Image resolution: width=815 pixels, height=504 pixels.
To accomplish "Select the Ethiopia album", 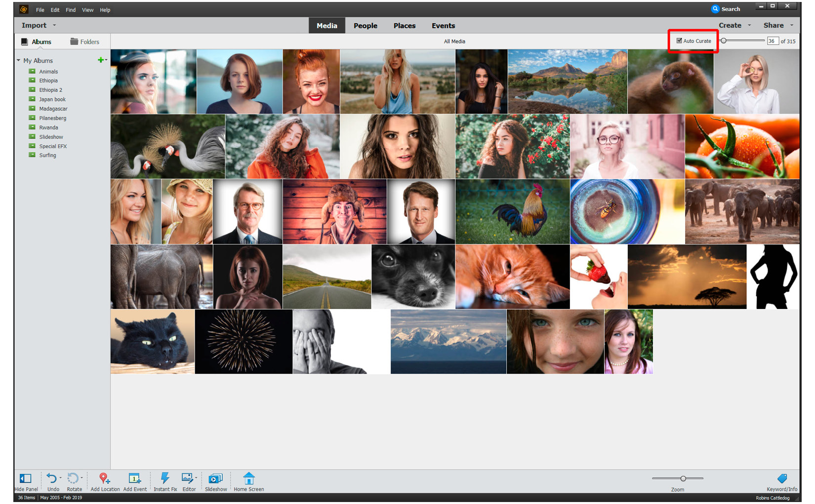I will pyautogui.click(x=48, y=80).
